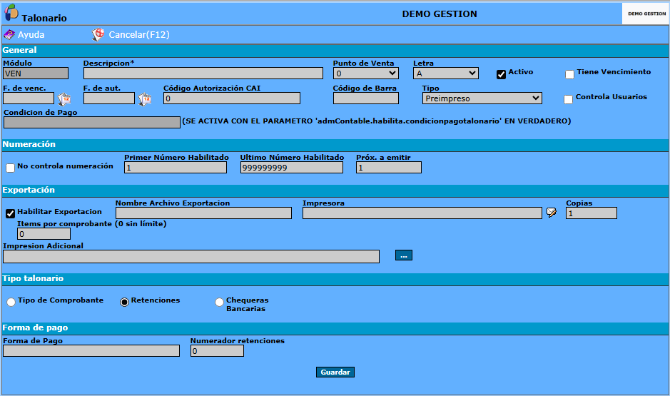Screen dimensions: 670x396
Task: Select Tipo de Comprobante radio option
Action: 11,302
